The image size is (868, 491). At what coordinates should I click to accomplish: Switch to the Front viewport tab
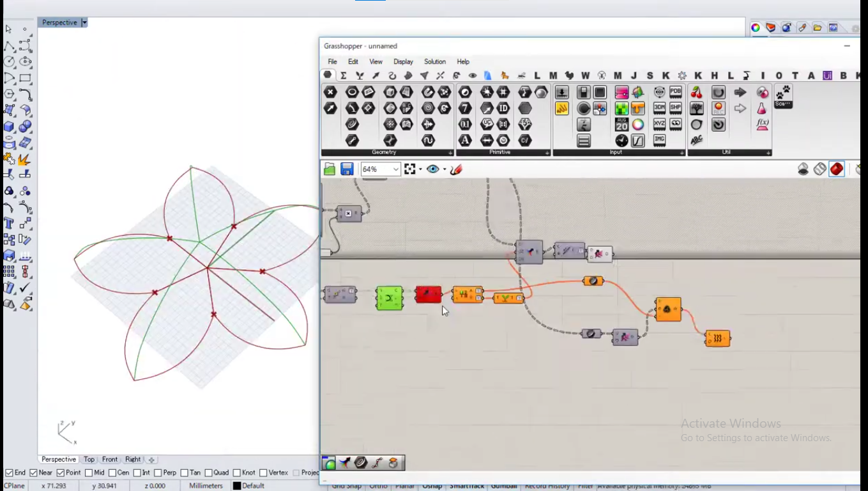click(110, 460)
